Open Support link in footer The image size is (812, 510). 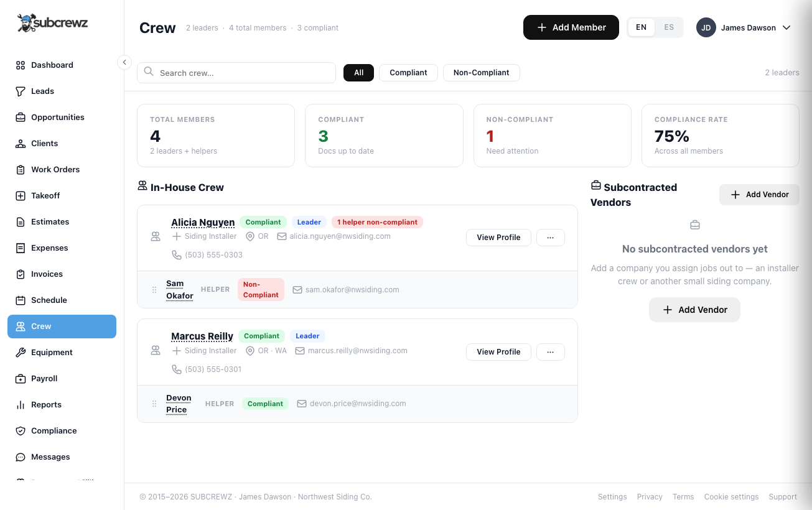(783, 497)
